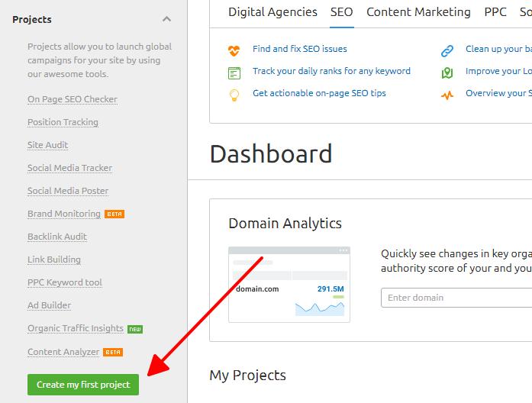Open Track your daily ranks link

click(331, 71)
